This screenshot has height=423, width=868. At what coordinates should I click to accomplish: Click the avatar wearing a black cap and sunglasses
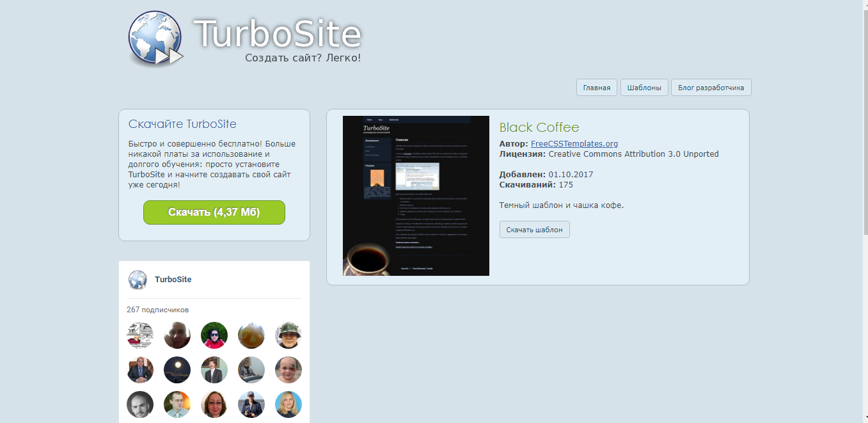click(x=251, y=404)
